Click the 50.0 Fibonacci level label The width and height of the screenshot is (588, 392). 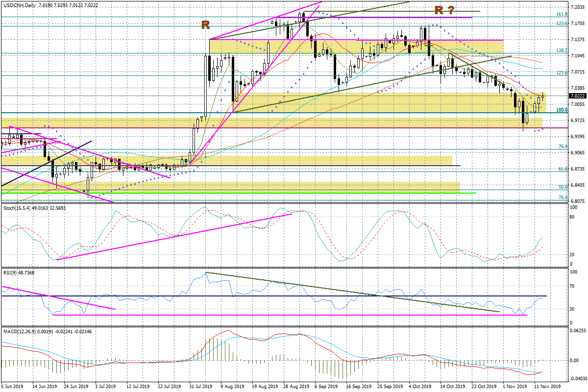pyautogui.click(x=563, y=187)
